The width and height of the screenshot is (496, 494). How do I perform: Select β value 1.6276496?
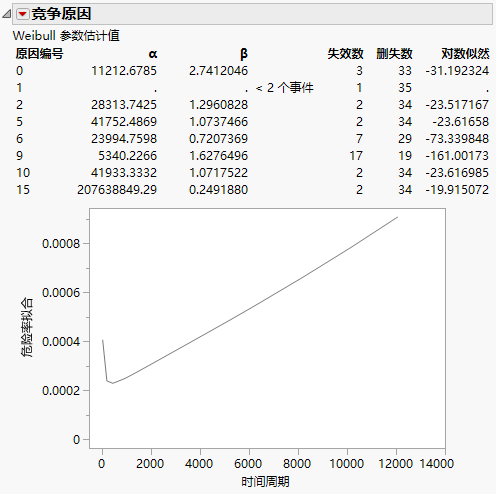pos(218,156)
